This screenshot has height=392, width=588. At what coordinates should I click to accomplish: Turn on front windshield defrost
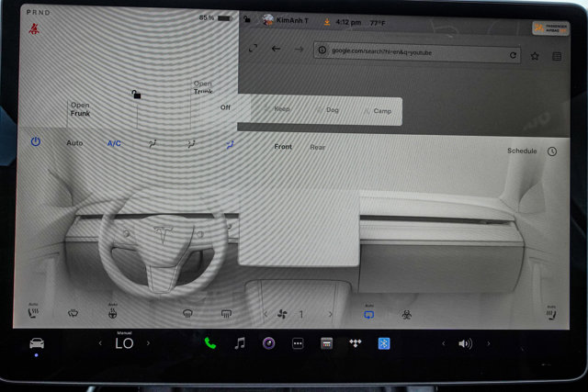pyautogui.click(x=187, y=314)
